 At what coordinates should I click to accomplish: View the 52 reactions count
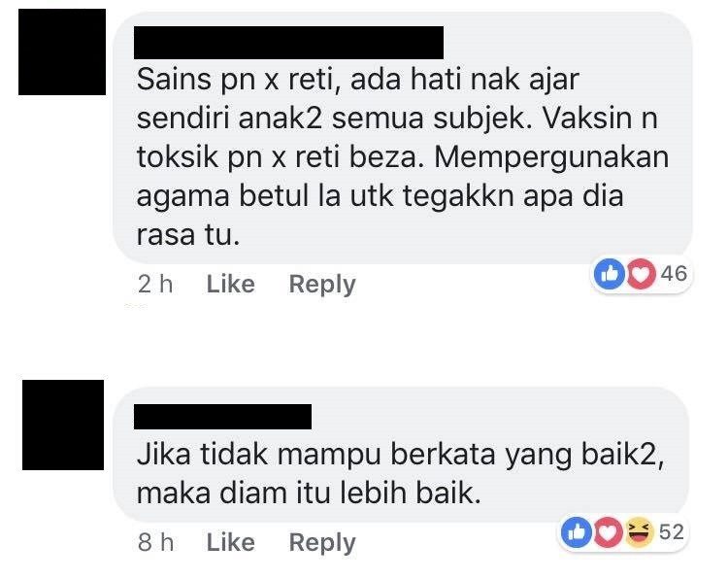pyautogui.click(x=672, y=532)
